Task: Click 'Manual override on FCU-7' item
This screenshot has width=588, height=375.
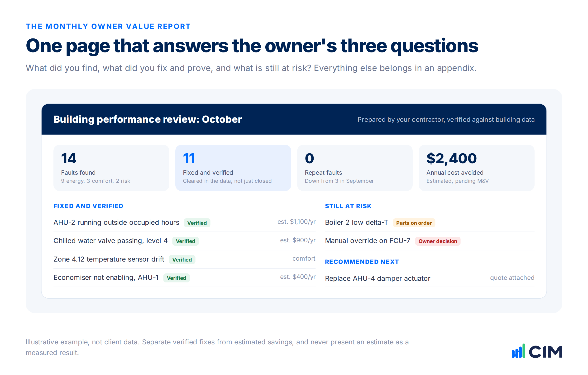Action: tap(368, 241)
